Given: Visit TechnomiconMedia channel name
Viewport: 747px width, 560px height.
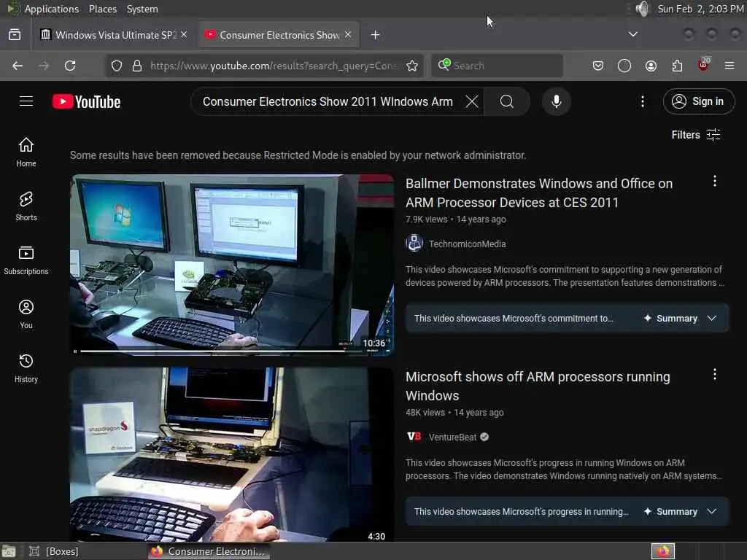Looking at the screenshot, I should coord(467,244).
